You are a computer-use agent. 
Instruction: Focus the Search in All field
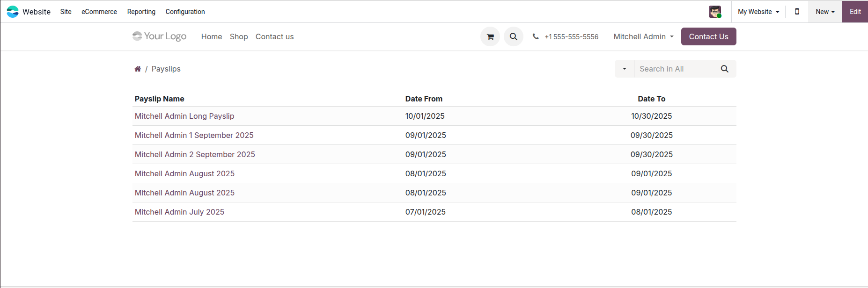(x=675, y=69)
